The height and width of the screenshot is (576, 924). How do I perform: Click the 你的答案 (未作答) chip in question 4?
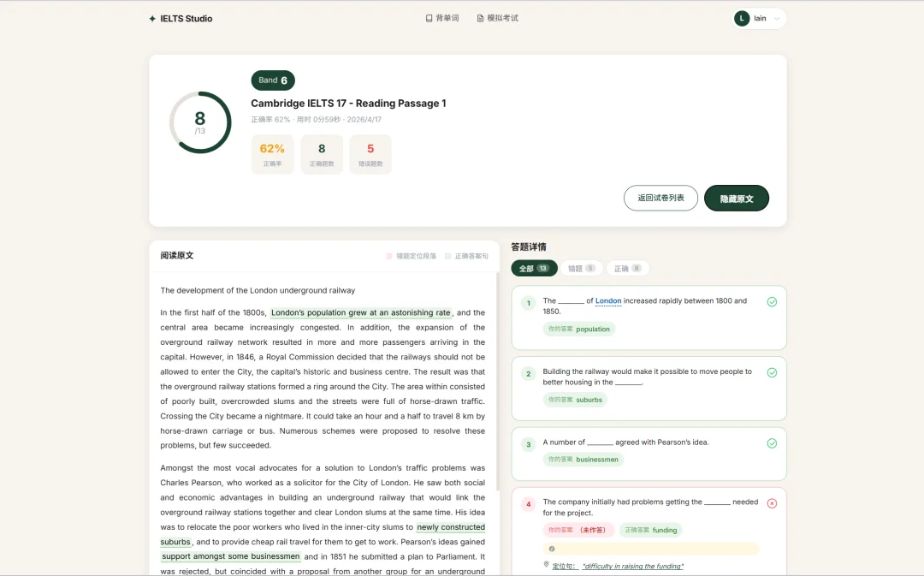[x=578, y=530]
